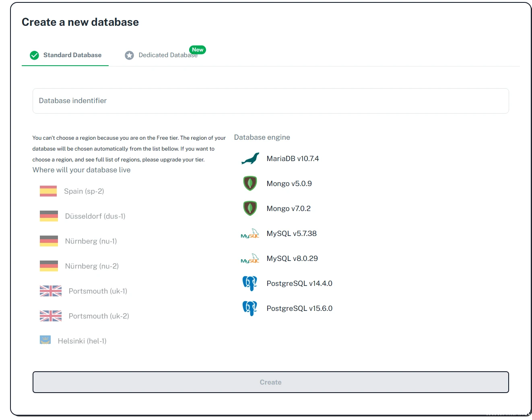The image size is (532, 420).
Task: Choose the MySQL v5.7.38 dolphin icon
Action: tap(250, 234)
